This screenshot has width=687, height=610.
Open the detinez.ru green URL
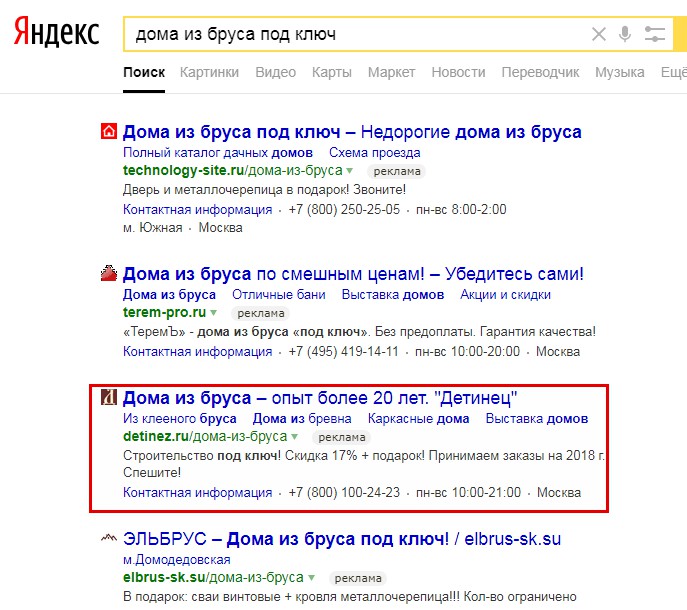(205, 436)
